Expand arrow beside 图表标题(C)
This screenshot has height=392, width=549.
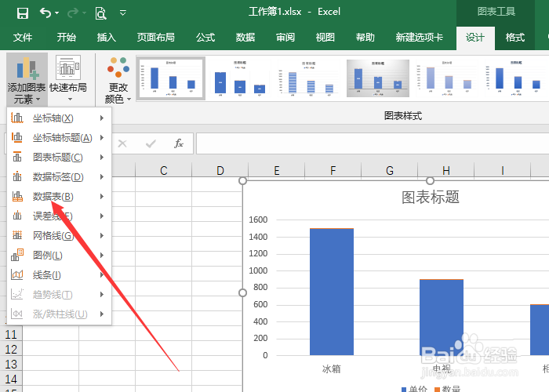point(102,158)
